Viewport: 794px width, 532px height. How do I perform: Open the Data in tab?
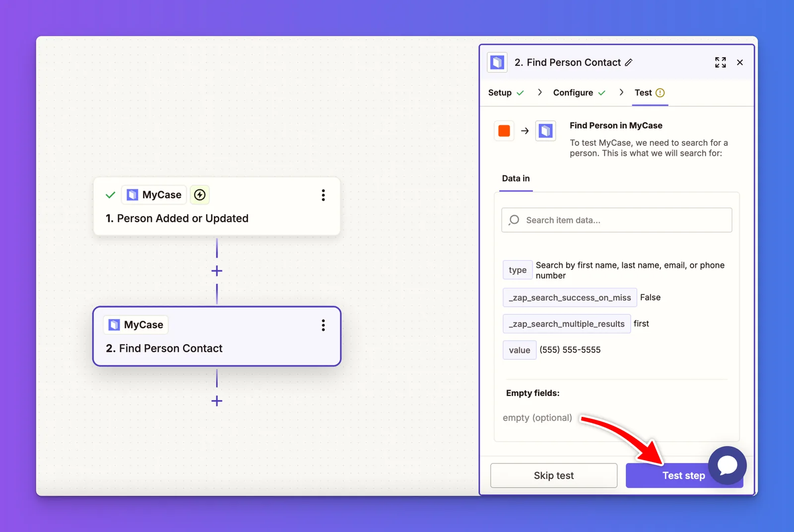coord(516,179)
